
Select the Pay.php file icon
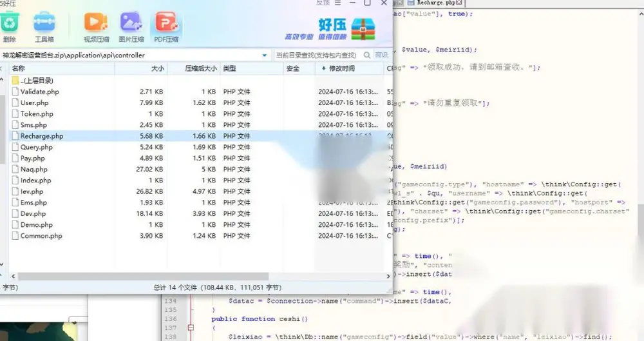tap(15, 158)
